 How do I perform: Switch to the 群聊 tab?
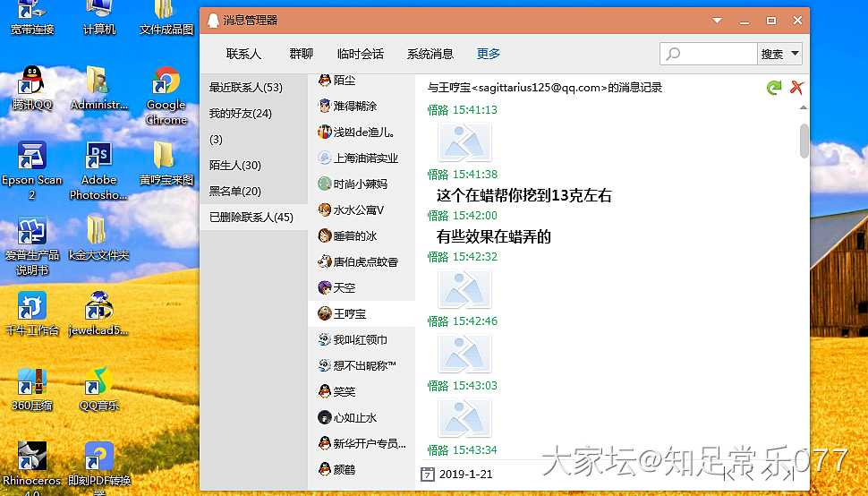[302, 54]
